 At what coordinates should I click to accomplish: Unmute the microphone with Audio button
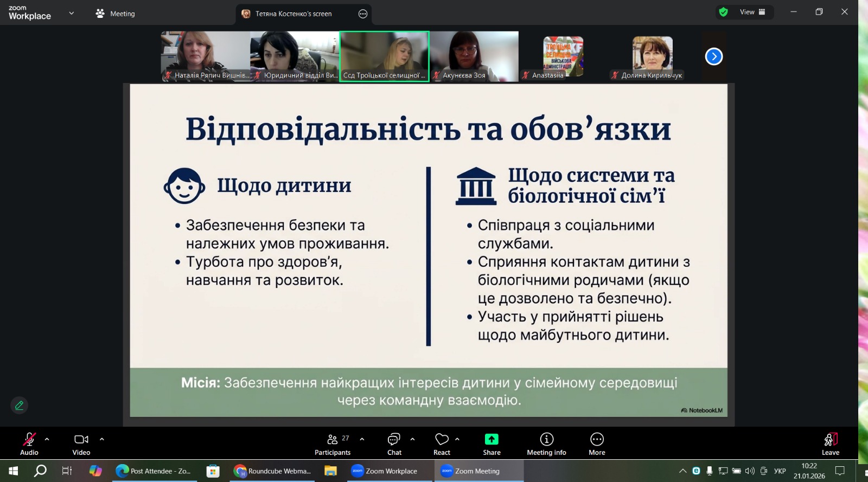(29, 444)
